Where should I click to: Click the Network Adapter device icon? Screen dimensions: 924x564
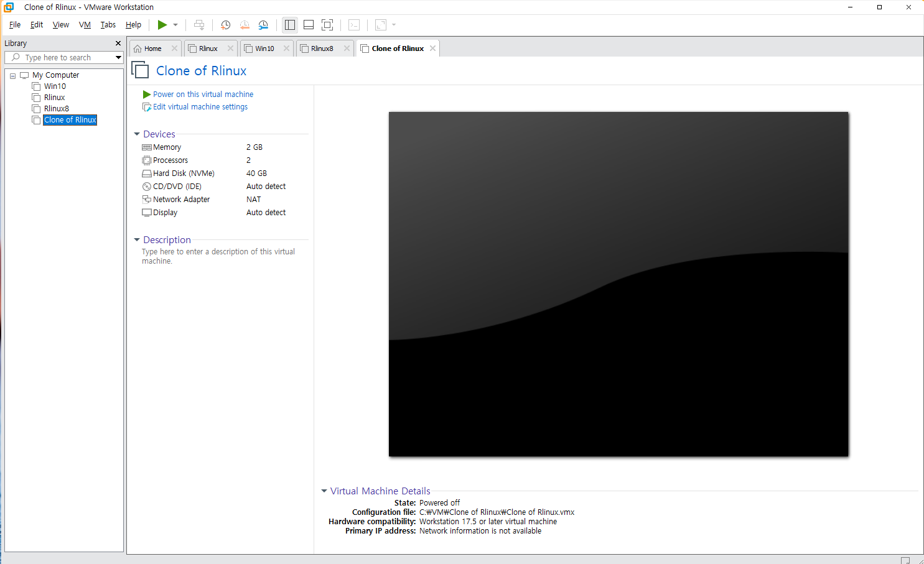(147, 200)
